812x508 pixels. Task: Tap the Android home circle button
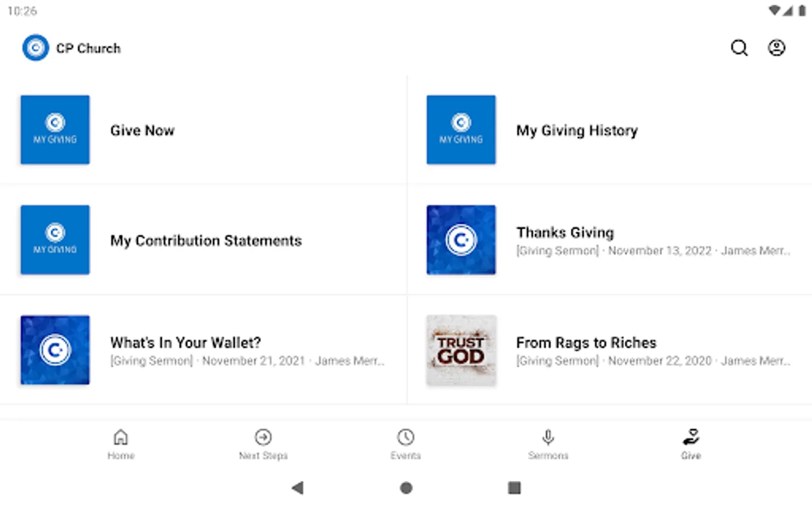coord(406,488)
